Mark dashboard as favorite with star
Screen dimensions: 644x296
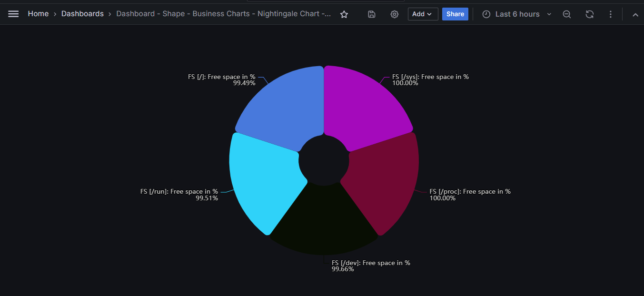click(x=344, y=14)
